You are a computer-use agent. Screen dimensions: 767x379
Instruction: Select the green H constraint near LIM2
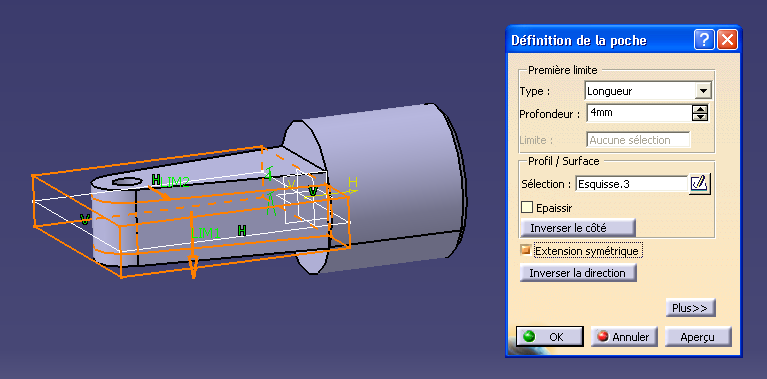click(156, 179)
